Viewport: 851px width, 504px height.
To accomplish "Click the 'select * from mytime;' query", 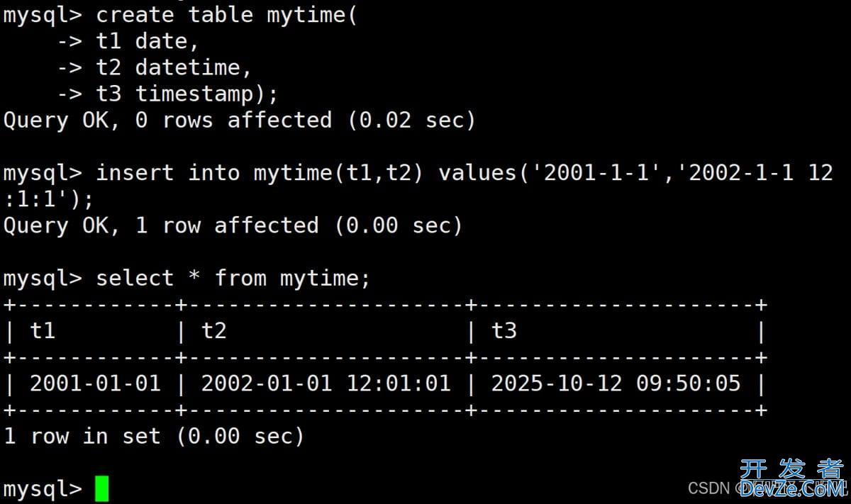I will pyautogui.click(x=233, y=278).
